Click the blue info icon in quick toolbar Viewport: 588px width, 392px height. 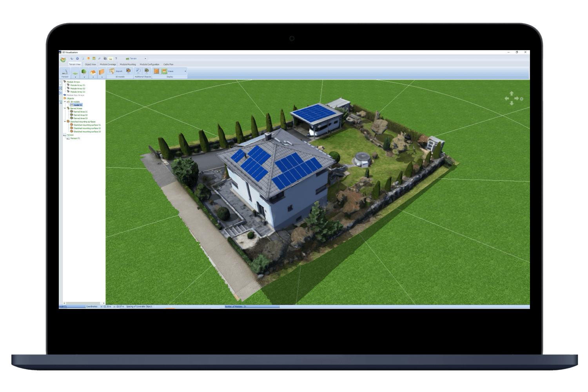click(x=77, y=58)
